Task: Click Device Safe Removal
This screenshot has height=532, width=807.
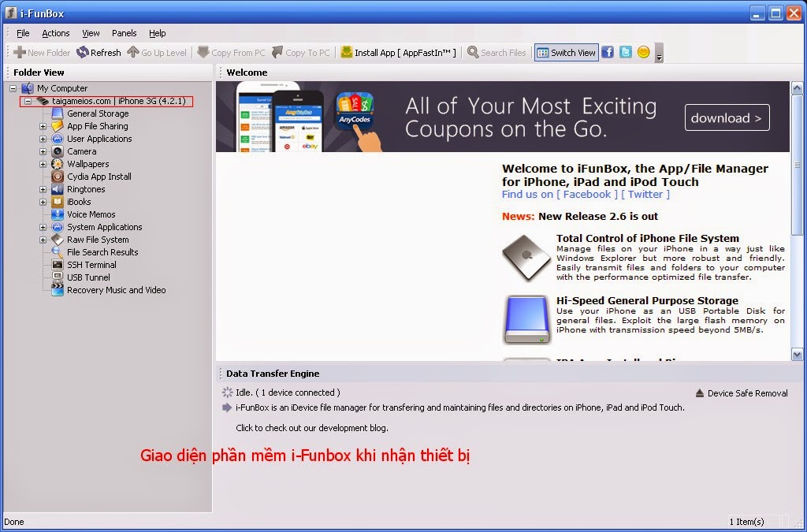Action: [x=742, y=393]
